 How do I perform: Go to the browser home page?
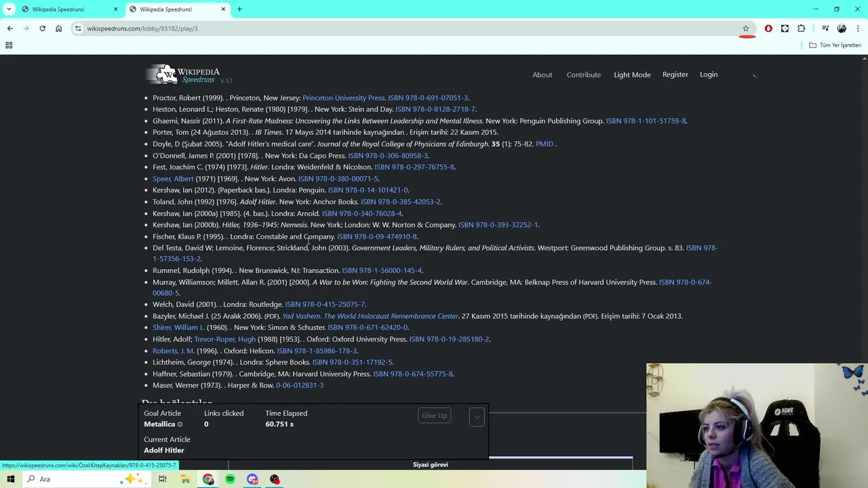tap(58, 28)
